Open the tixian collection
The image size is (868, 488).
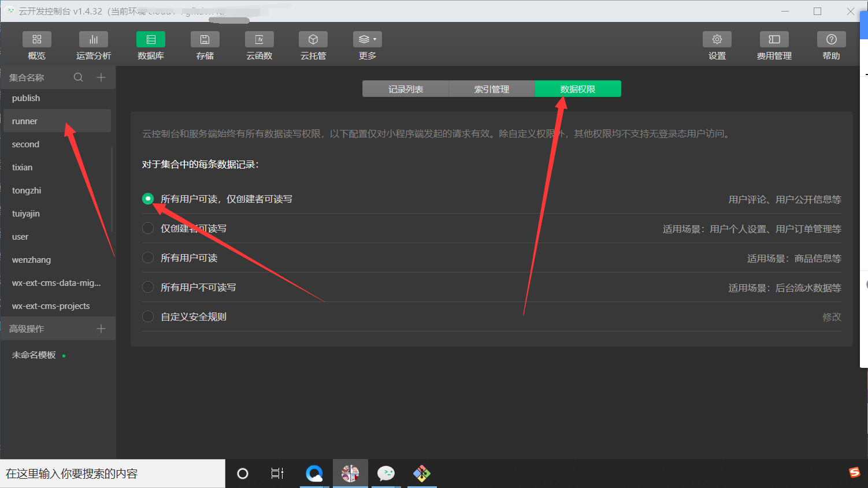pyautogui.click(x=57, y=167)
